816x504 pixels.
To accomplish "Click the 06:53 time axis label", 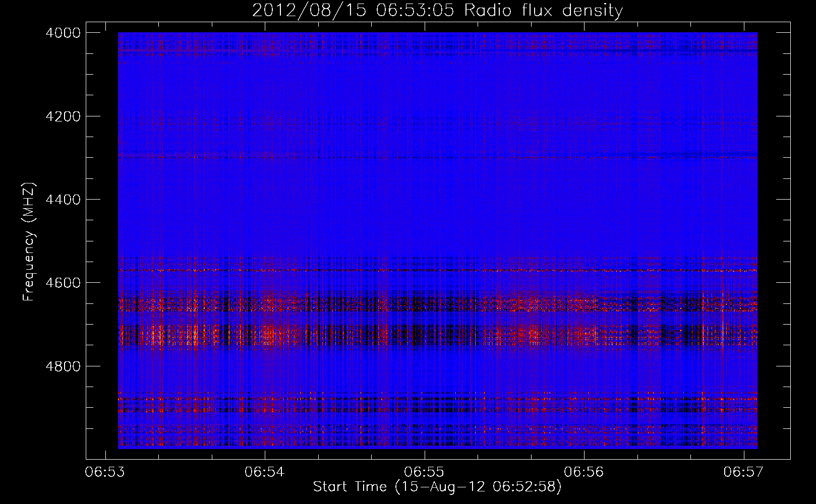I will click(x=105, y=472).
